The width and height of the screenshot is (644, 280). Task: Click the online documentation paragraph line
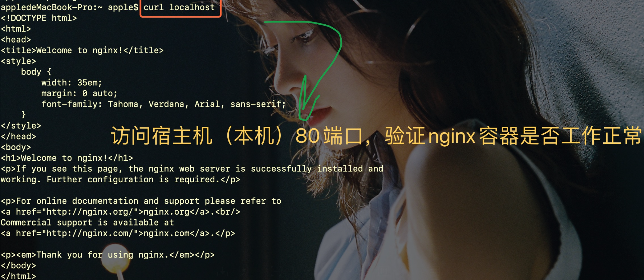click(141, 201)
